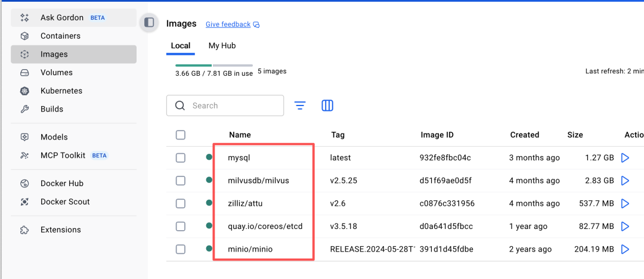The image size is (644, 279).
Task: Click the green status dot for minio/minio
Action: click(209, 248)
